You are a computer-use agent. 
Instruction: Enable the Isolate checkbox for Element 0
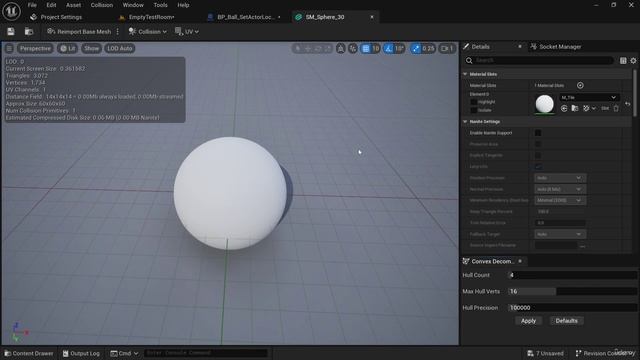tap(473, 110)
